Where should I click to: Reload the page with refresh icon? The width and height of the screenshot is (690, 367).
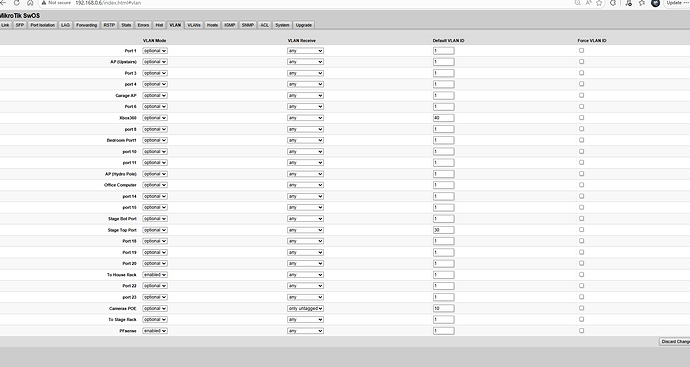16,3
